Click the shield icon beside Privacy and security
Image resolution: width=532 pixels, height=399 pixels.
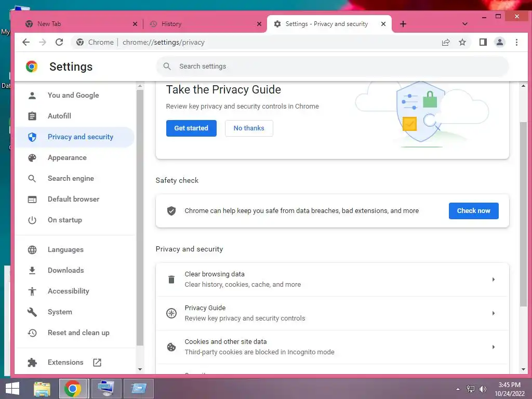pyautogui.click(x=32, y=137)
